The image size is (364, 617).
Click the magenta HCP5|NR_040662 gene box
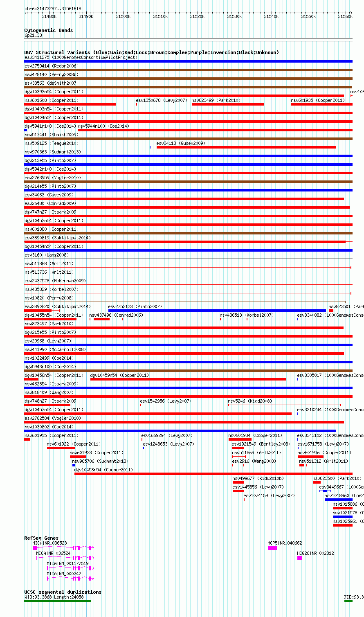(272, 548)
